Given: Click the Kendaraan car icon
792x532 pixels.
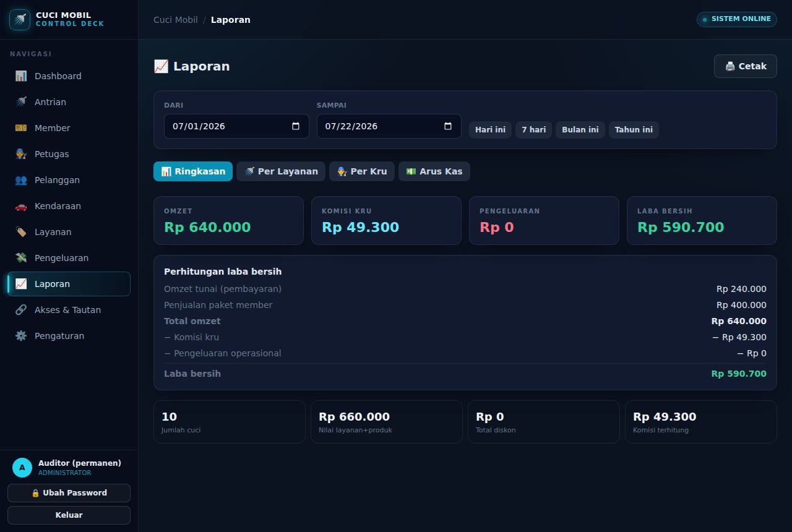Looking at the screenshot, I should click(21, 206).
